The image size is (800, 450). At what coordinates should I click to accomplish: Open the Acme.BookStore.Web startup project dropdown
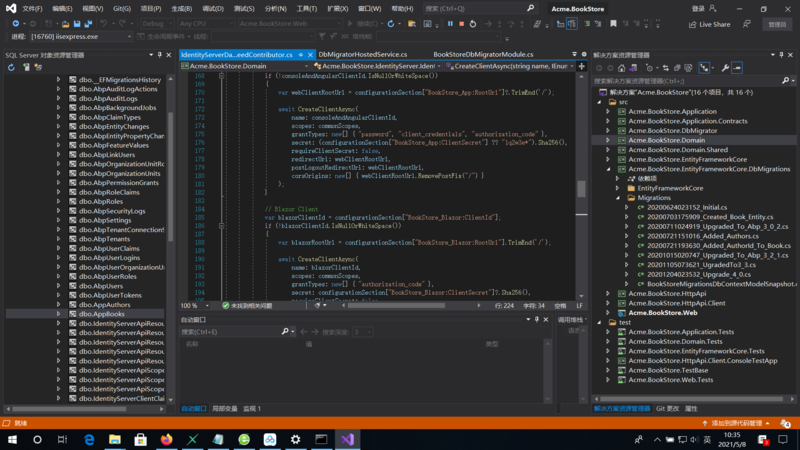coord(289,23)
